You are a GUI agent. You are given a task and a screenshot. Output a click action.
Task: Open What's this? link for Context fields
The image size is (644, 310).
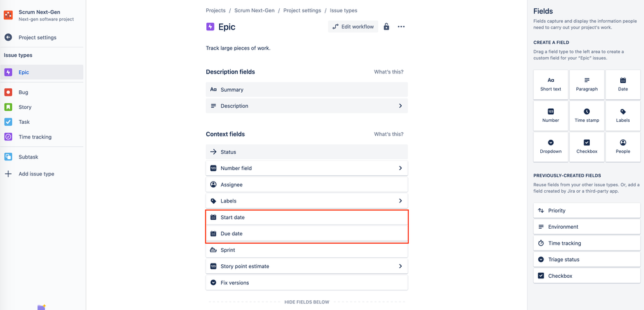tap(389, 134)
